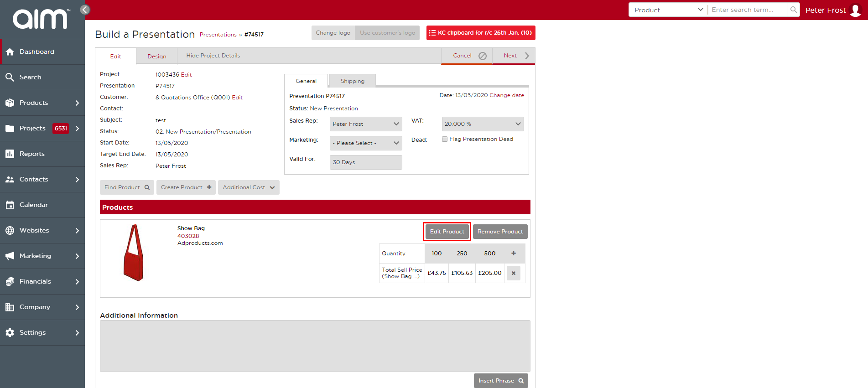Click the top bar search magnifier icon
The height and width of the screenshot is (388, 868).
[x=794, y=10]
